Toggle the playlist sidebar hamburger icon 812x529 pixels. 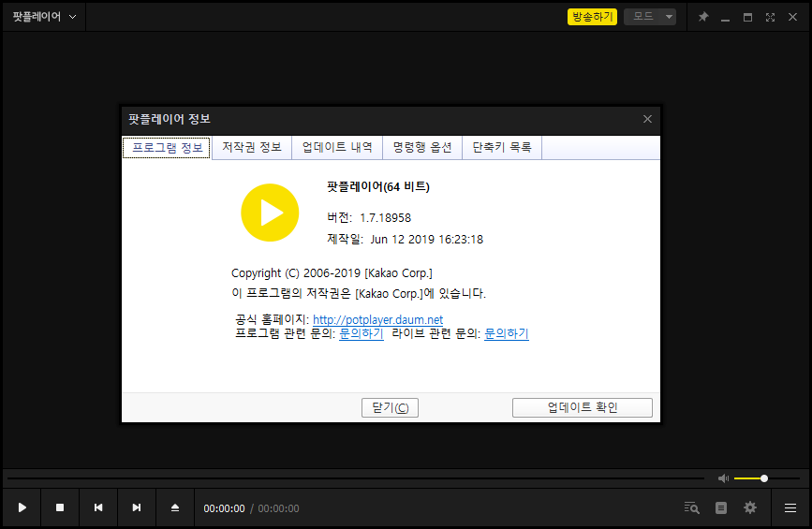click(x=790, y=507)
